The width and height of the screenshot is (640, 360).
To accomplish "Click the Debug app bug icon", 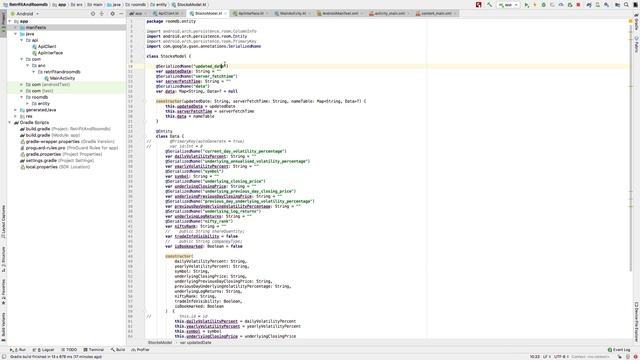I will coord(543,5).
